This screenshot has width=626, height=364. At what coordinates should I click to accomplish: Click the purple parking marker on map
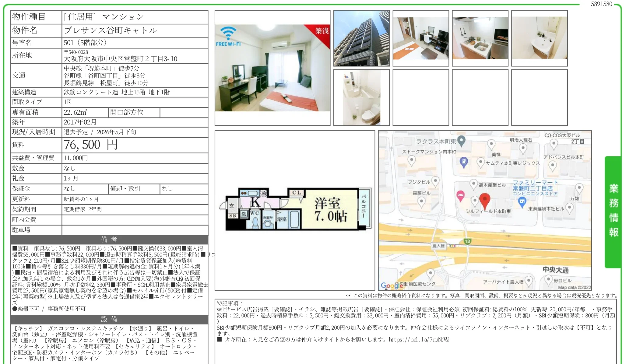point(463,161)
